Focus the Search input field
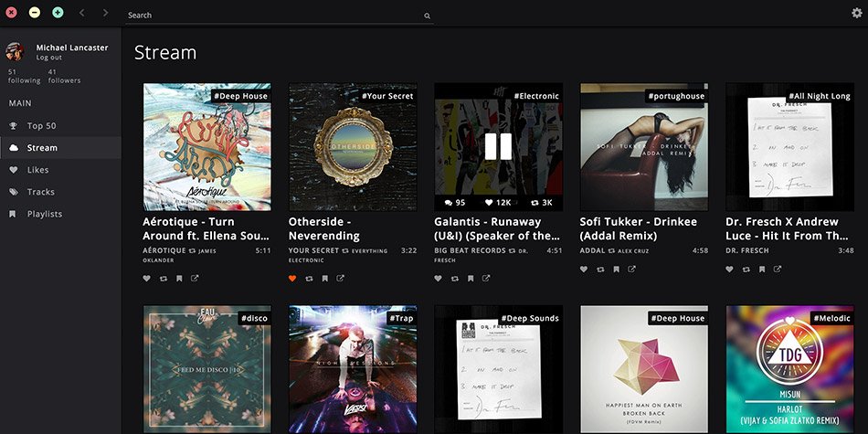The width and height of the screenshot is (868, 434). pos(279,16)
